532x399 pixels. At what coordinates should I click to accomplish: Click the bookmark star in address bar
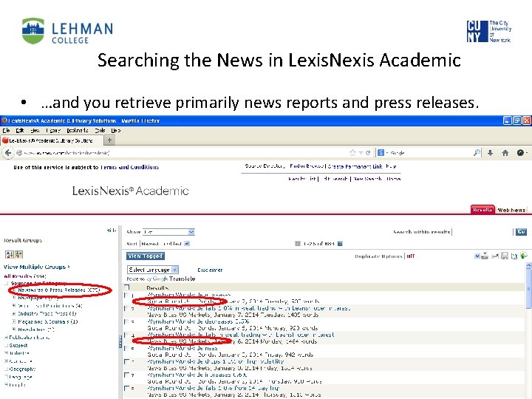click(x=352, y=153)
